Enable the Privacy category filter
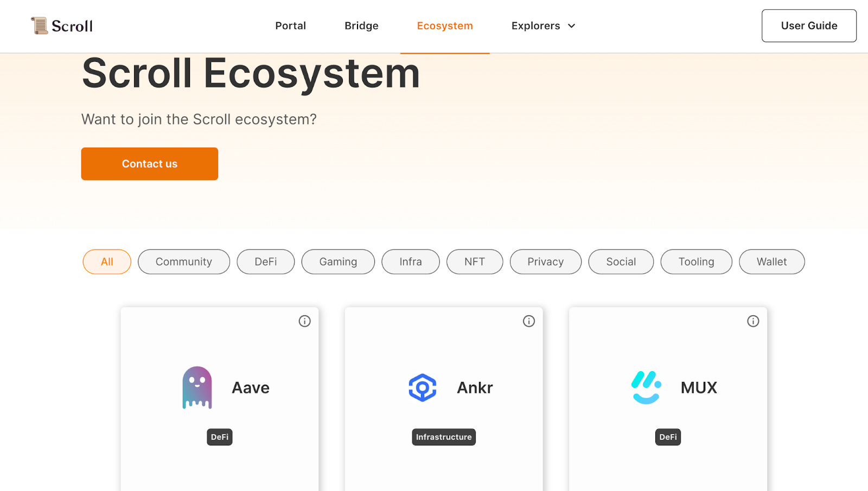 [x=545, y=262]
